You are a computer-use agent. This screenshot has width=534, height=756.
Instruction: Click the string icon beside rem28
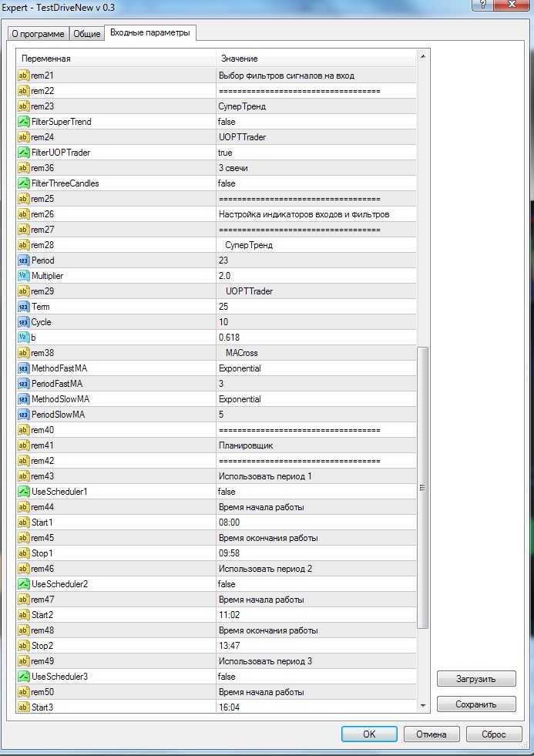click(x=24, y=245)
